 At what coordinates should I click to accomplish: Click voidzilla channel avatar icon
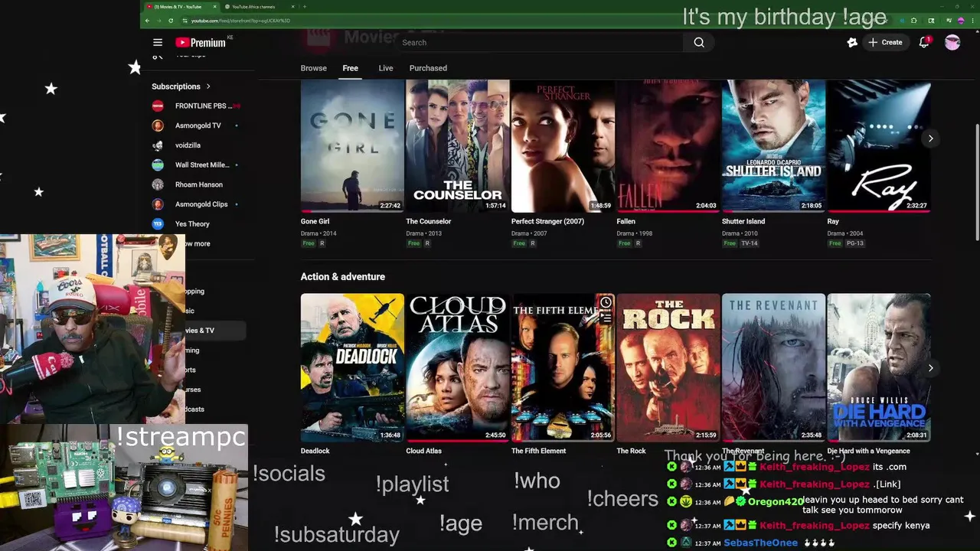tap(158, 145)
